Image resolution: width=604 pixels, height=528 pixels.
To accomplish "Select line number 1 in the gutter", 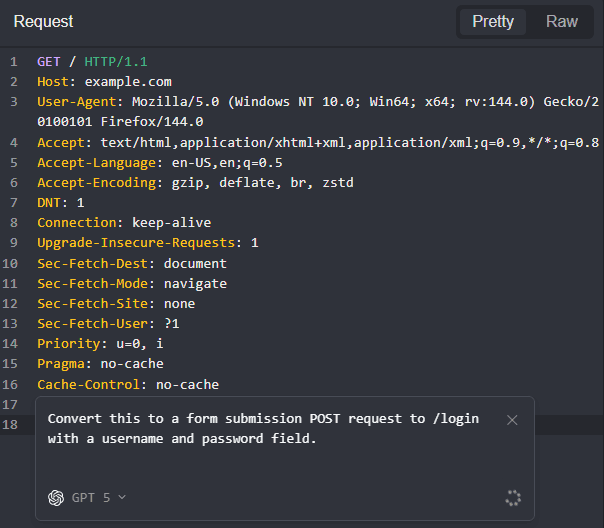I will click(x=14, y=62).
